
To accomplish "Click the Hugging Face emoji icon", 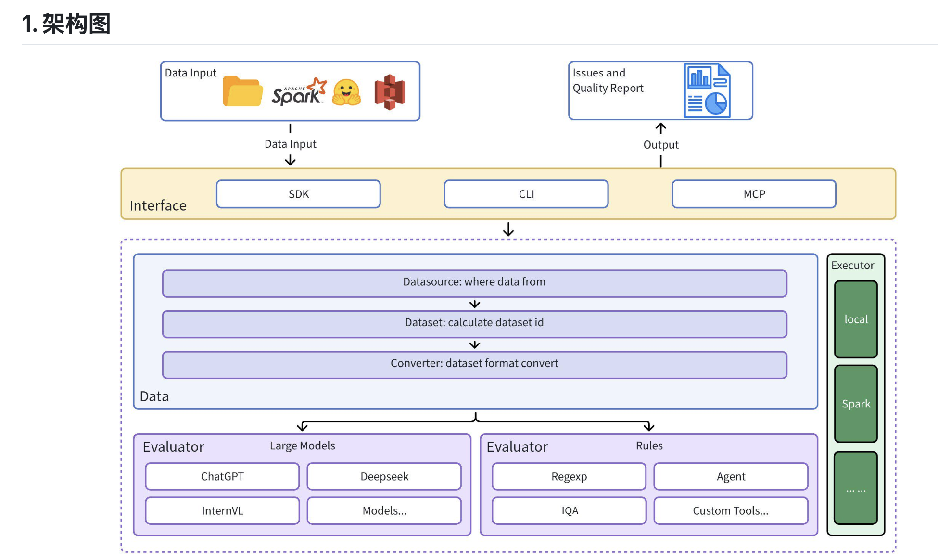I will click(x=346, y=92).
